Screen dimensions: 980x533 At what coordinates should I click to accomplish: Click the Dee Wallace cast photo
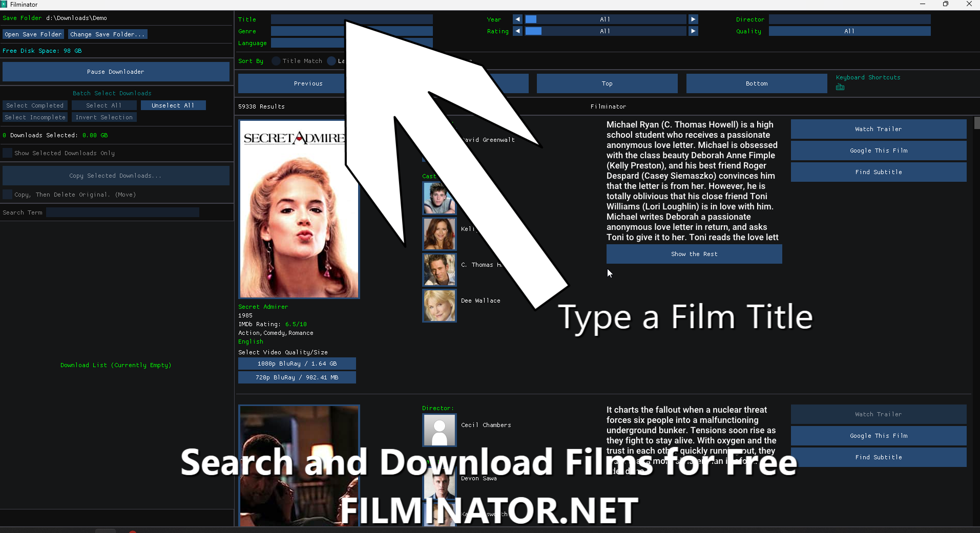pos(439,305)
